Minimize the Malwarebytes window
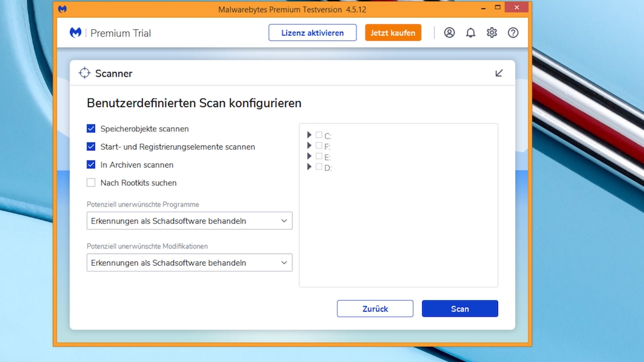 483,8
